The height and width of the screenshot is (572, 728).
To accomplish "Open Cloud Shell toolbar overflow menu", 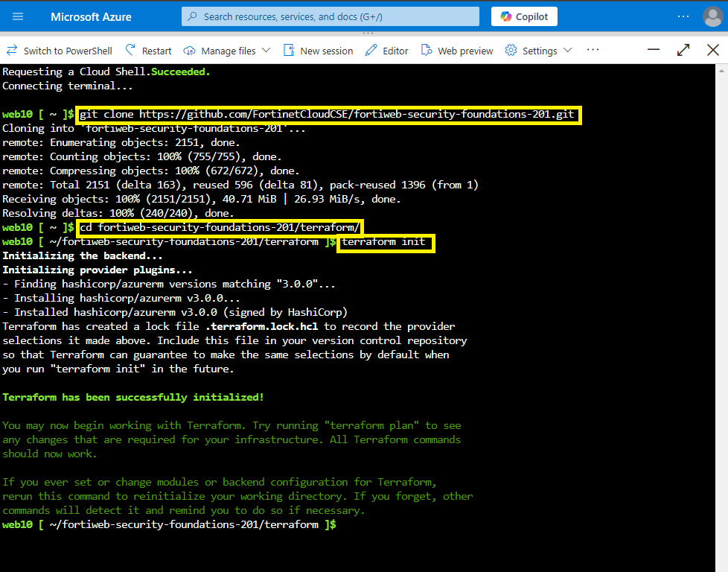I will coord(593,50).
